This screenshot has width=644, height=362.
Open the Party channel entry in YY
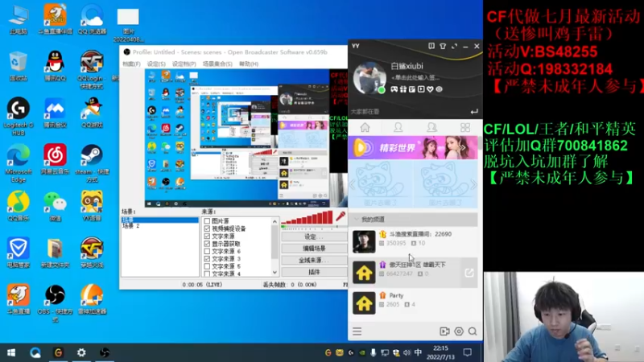414,302
